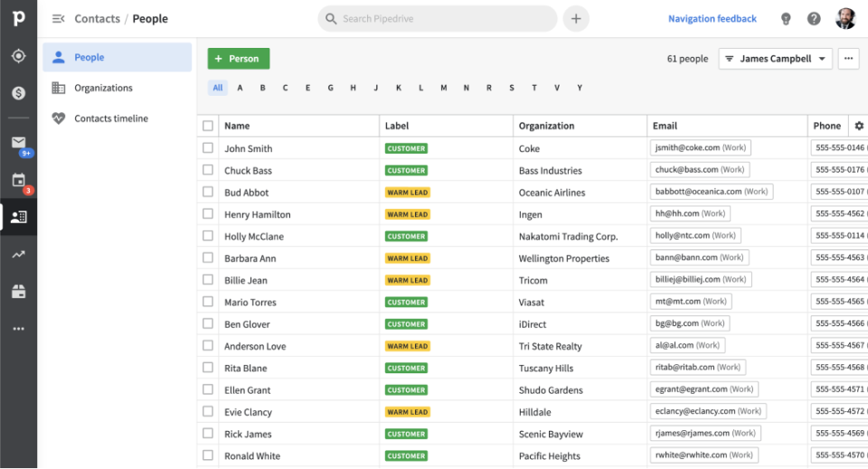Viewport: 868px width, 469px height.
Task: Open the three-dot more options button
Action: pos(848,59)
